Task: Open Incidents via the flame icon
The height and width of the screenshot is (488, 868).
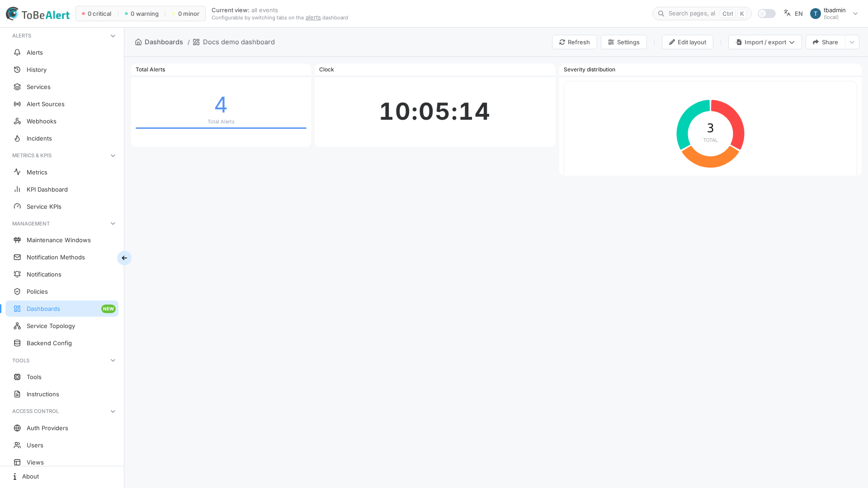Action: [x=17, y=138]
